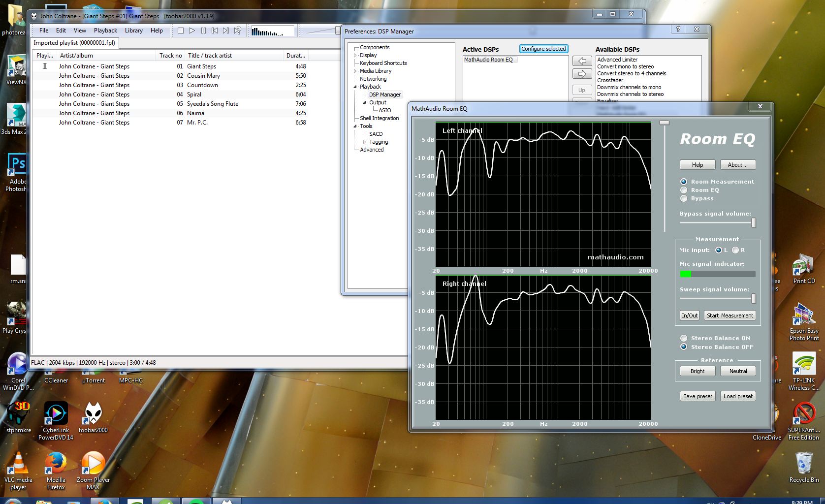This screenshot has height=504, width=825.
Task: Open the Epson Easy Photo Print icon
Action: click(x=804, y=322)
